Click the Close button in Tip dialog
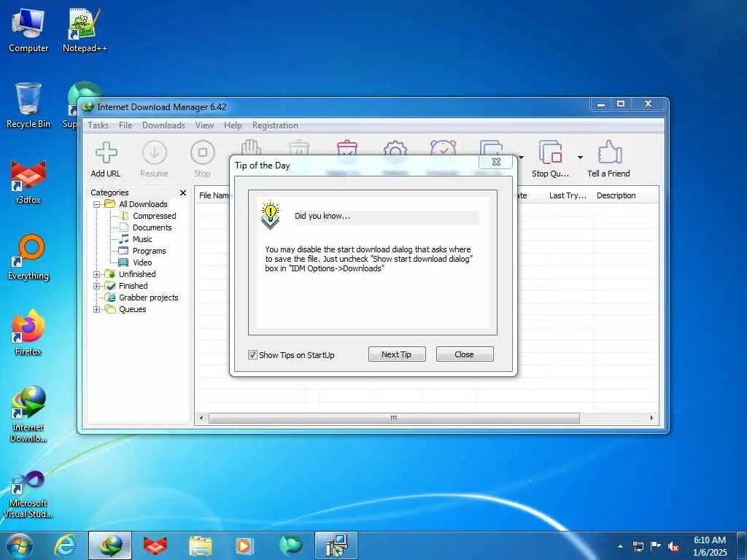Image resolution: width=747 pixels, height=560 pixels. (x=465, y=354)
